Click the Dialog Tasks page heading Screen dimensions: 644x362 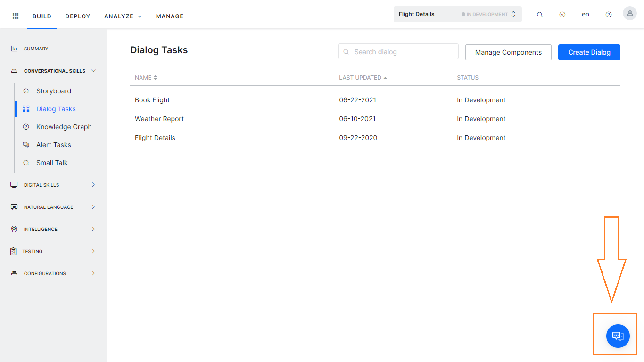pos(159,50)
